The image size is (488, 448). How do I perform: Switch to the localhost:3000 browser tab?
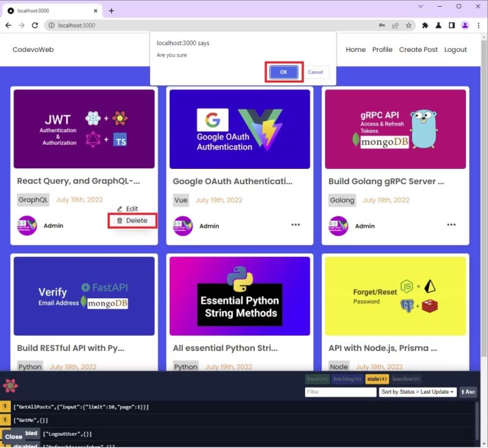pyautogui.click(x=37, y=10)
